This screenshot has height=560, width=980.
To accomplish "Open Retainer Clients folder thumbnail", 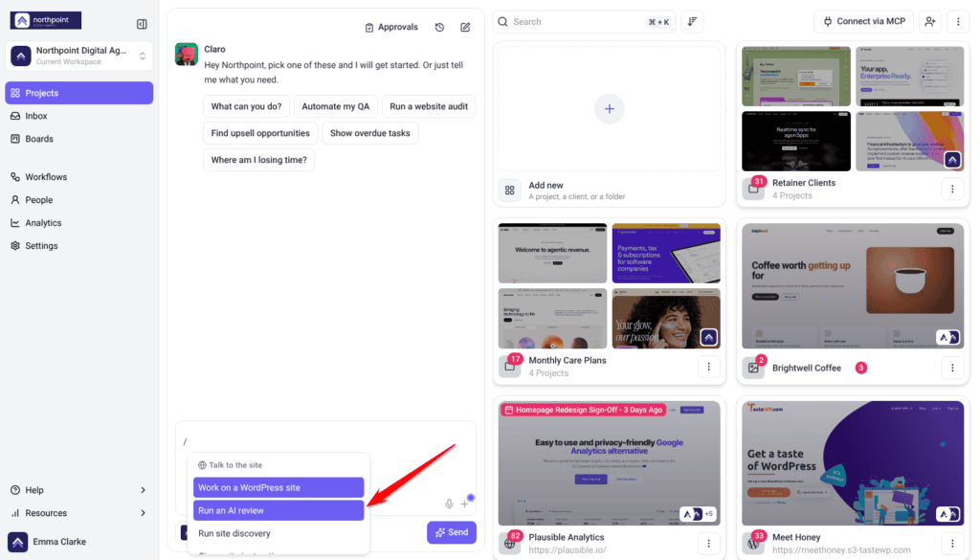I will point(853,108).
